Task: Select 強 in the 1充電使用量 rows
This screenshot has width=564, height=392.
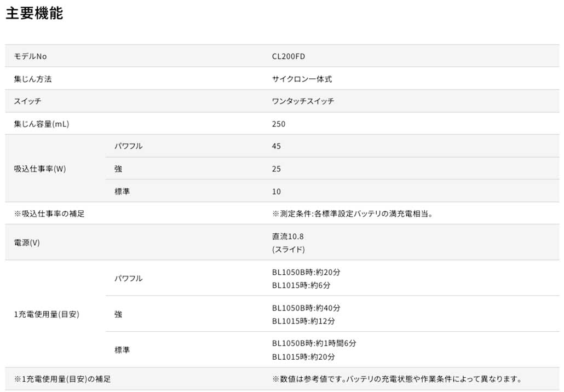Action: pyautogui.click(x=118, y=314)
